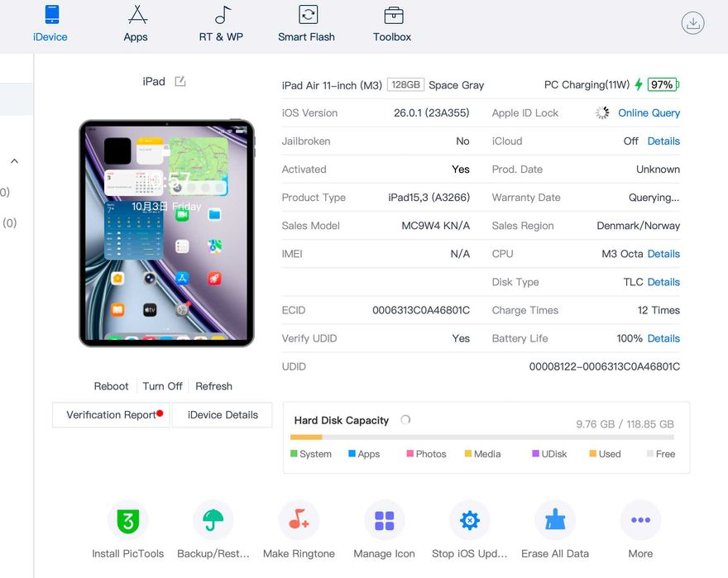Open iCloud Details link
This screenshot has width=728, height=578.
click(663, 141)
